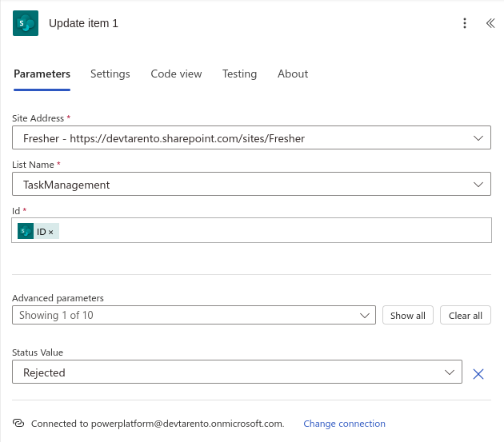
Task: Collapse the panel with double chevron icon
Action: (x=490, y=24)
